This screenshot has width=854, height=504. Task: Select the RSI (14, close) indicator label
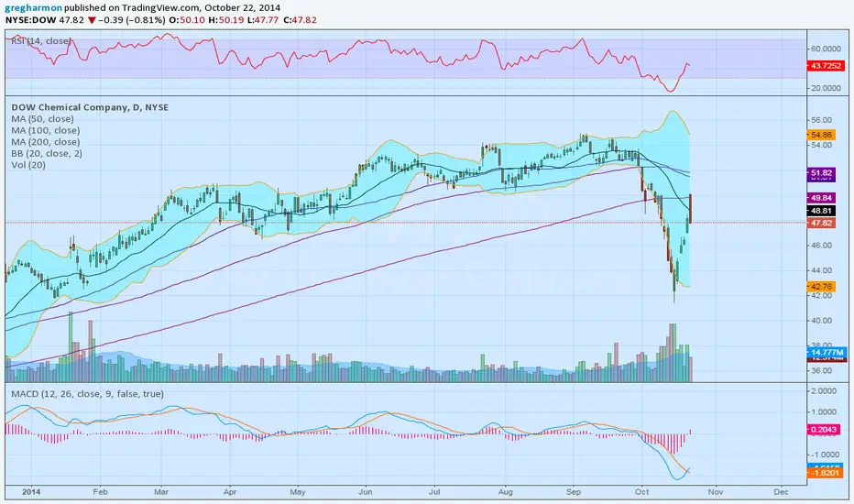41,41
